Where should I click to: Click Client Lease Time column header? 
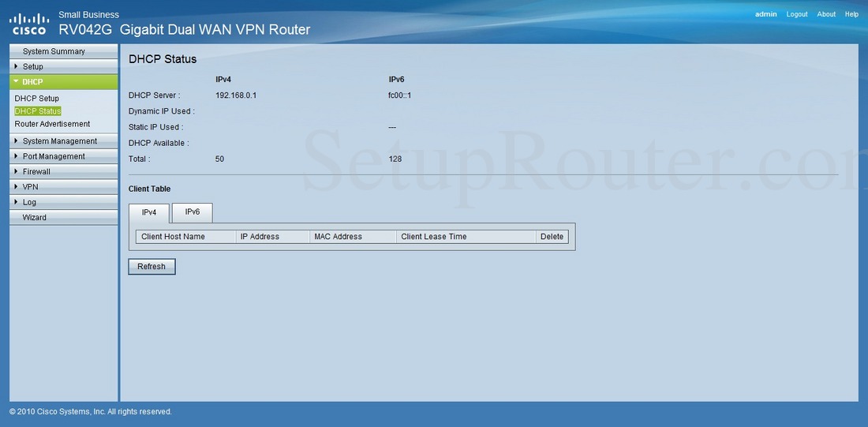[466, 237]
